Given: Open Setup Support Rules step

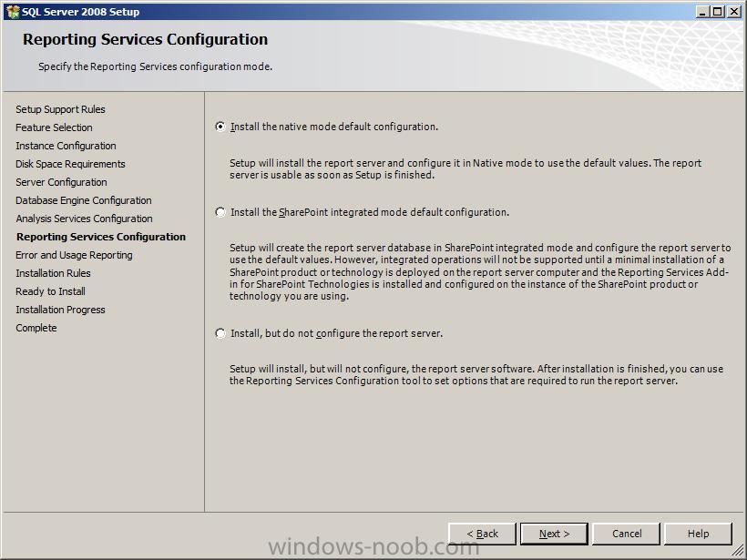Looking at the screenshot, I should (x=60, y=109).
